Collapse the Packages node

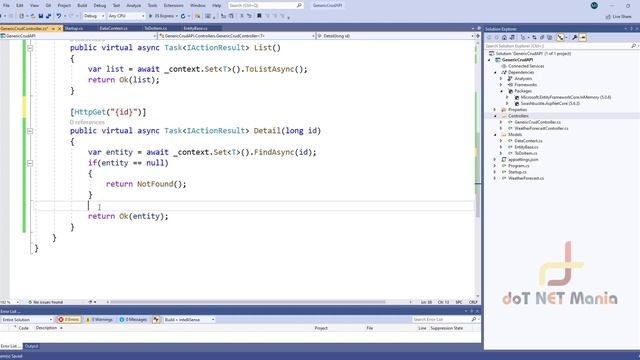click(502, 91)
